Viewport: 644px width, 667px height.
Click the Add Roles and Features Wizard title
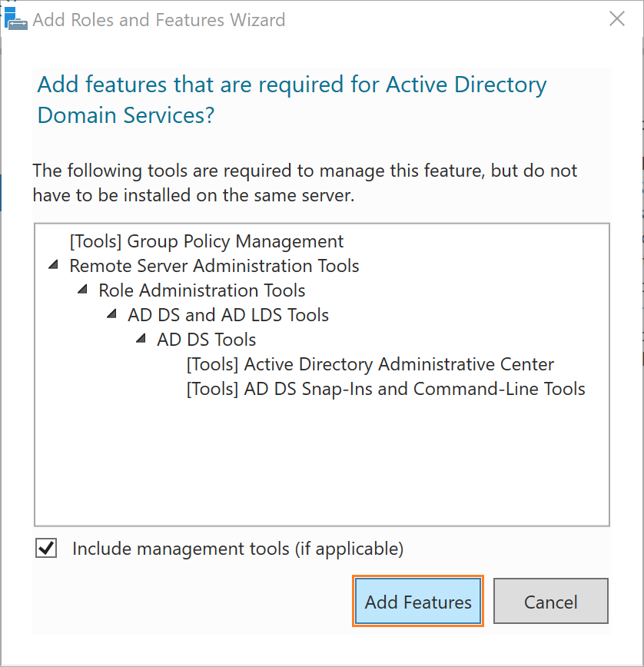(158, 20)
